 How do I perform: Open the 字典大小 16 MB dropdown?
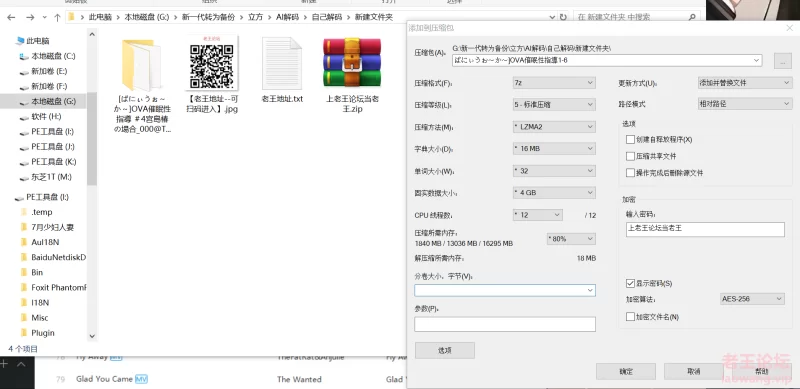[554, 149]
